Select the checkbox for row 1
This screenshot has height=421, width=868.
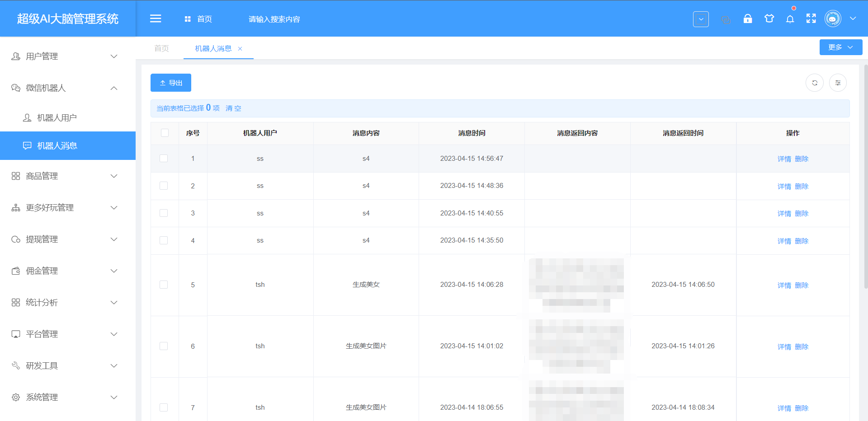click(164, 159)
